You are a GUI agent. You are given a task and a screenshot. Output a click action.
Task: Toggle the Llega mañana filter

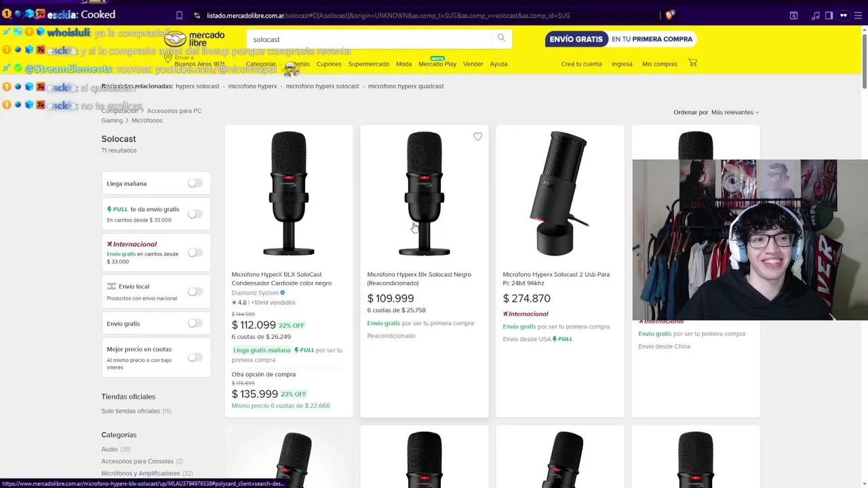[195, 183]
